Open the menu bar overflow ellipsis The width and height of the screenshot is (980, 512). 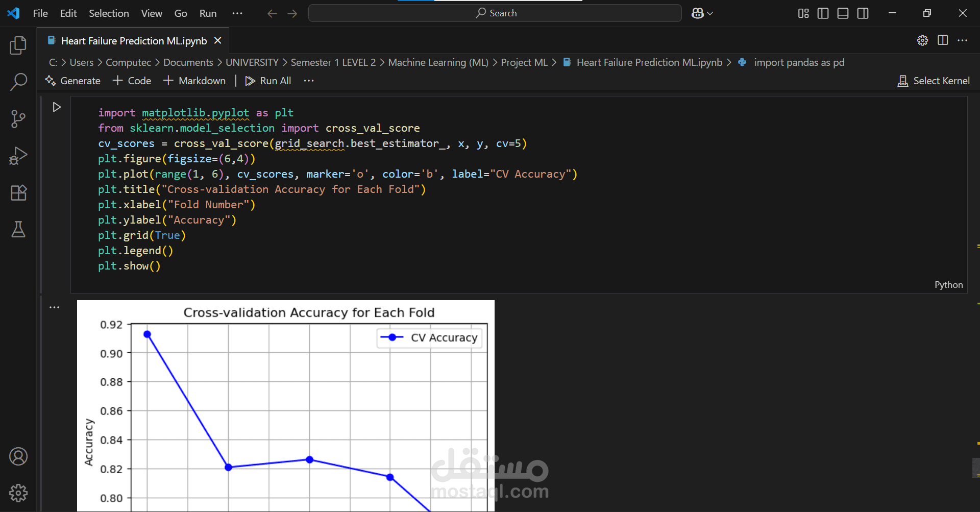[x=237, y=13]
